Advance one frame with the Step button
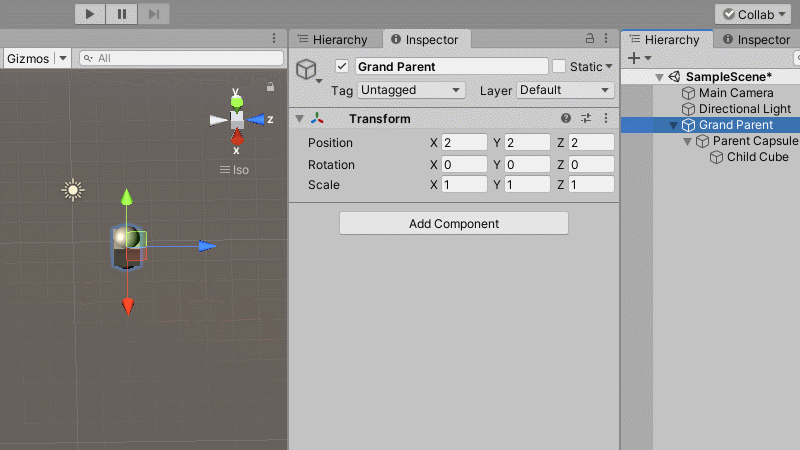Screen dimensions: 800x450 pos(154,14)
